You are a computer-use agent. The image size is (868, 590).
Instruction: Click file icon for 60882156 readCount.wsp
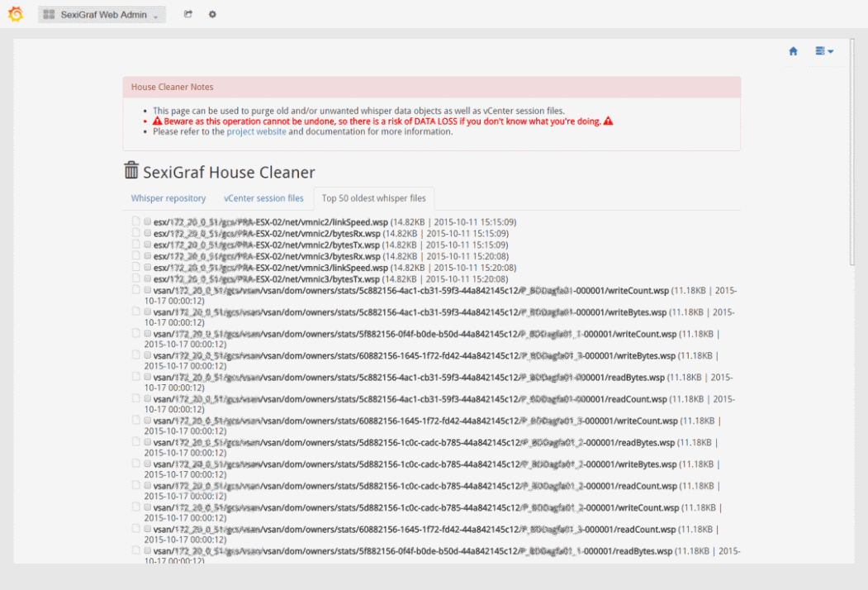point(136,529)
